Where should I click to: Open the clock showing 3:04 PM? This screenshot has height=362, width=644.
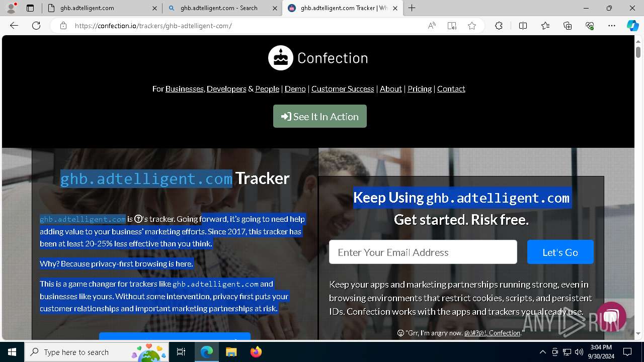(x=601, y=352)
